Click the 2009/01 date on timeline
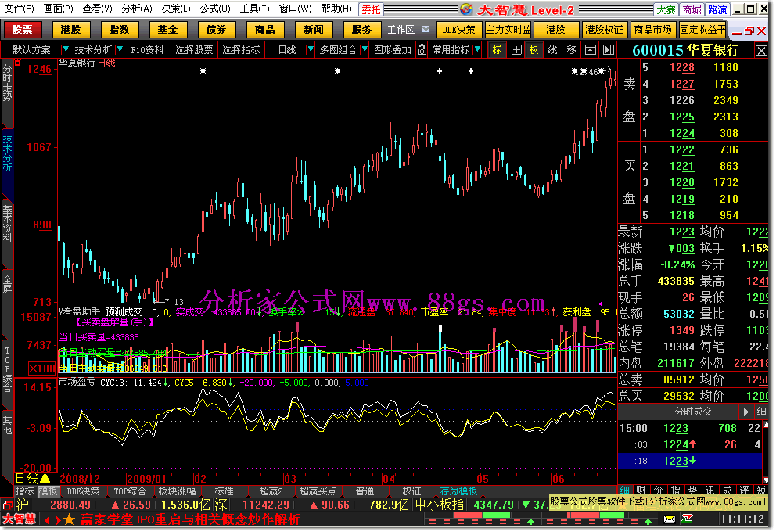Image resolution: width=776 pixels, height=532 pixels. [x=147, y=480]
